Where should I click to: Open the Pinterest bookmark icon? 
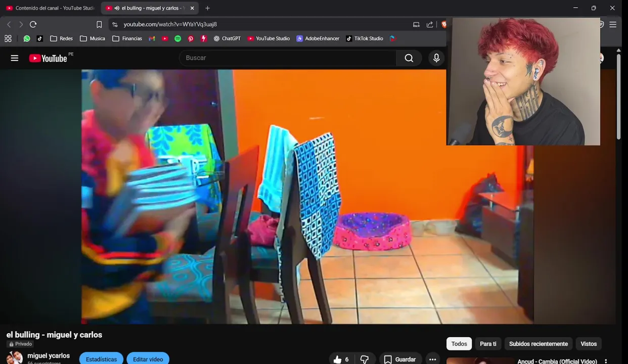point(191,38)
